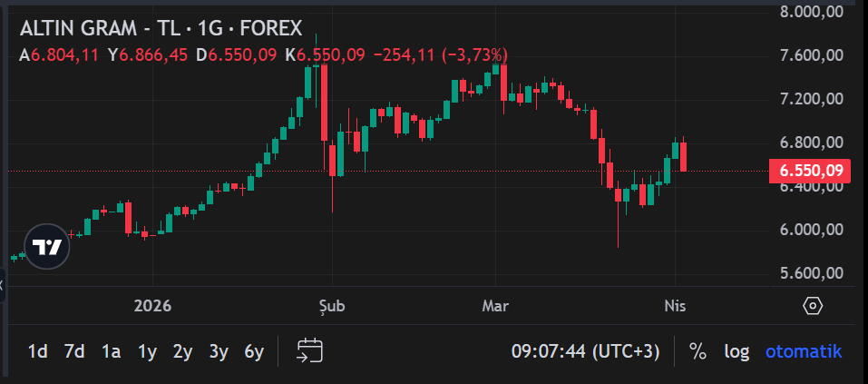The height and width of the screenshot is (384, 868).
Task: Switch to the 1a date range
Action: click(x=111, y=351)
